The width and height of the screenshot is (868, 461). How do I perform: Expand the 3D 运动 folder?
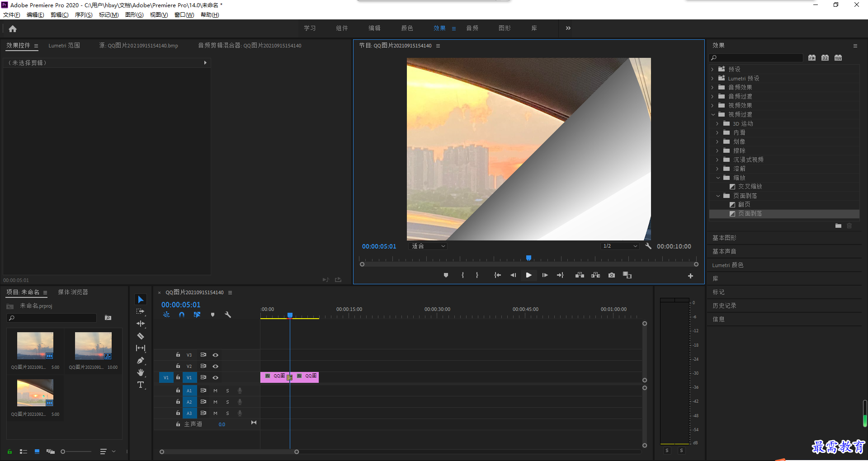click(717, 123)
